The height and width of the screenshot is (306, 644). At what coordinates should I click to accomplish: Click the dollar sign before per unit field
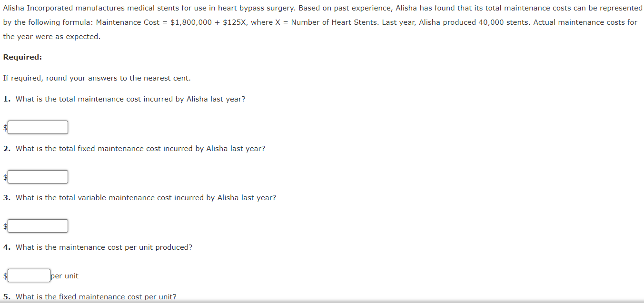point(5,276)
